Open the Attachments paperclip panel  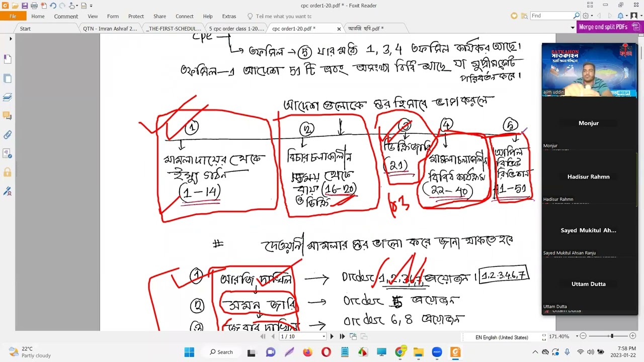point(8,135)
